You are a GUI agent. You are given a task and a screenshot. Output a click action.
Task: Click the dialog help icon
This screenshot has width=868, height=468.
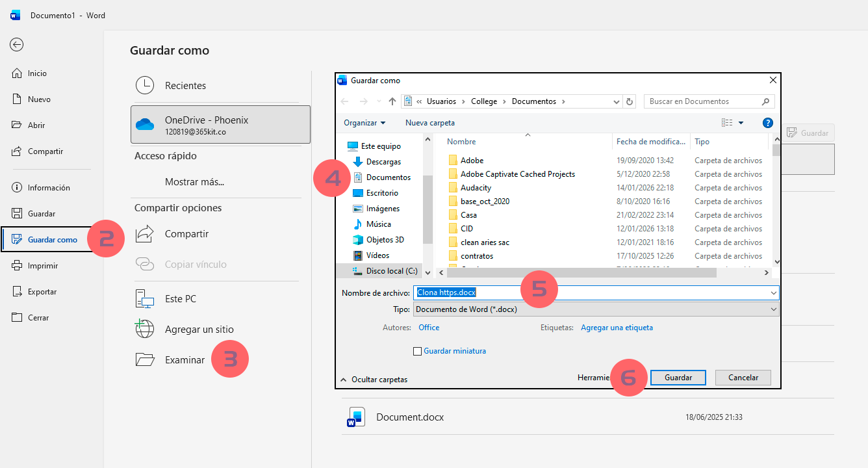tap(767, 123)
